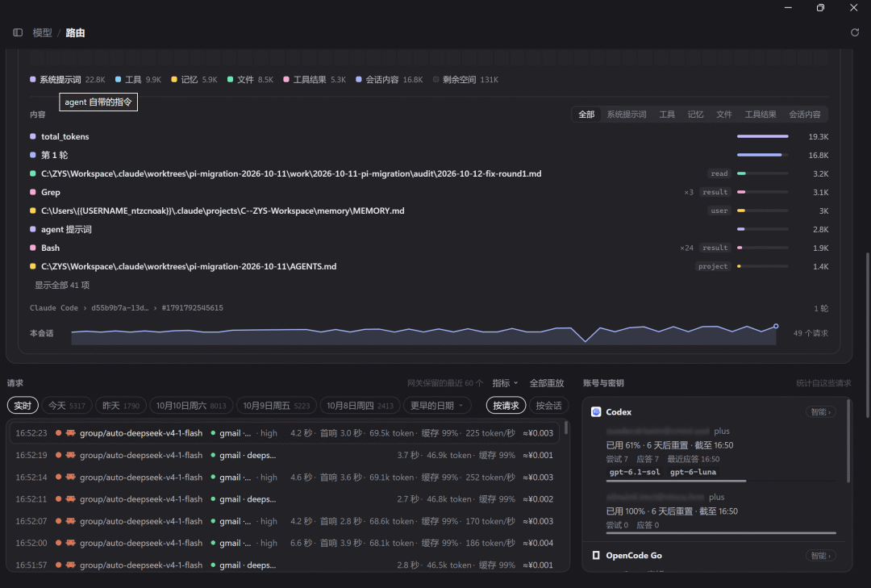Switch to the 系统提示词 content filter tab
The height and width of the screenshot is (588, 871).
(x=627, y=115)
